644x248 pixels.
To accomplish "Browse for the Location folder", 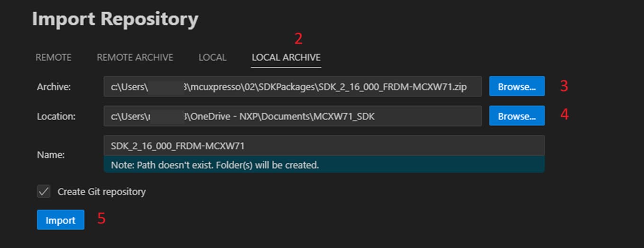I will tap(517, 116).
